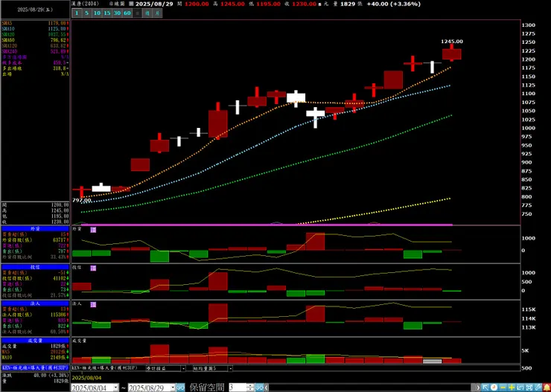
Task: Open settings icon in 法人 indicator panel
Action: 93,305
